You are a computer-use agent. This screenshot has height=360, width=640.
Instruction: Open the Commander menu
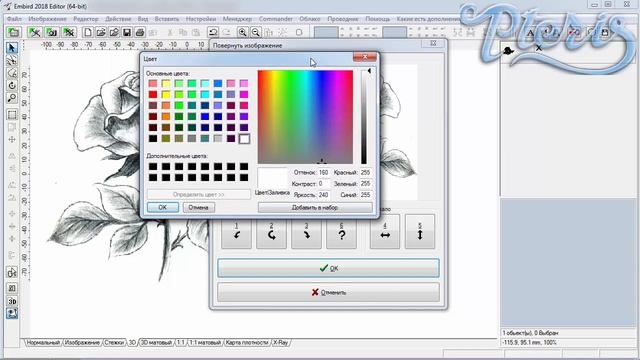(276, 19)
